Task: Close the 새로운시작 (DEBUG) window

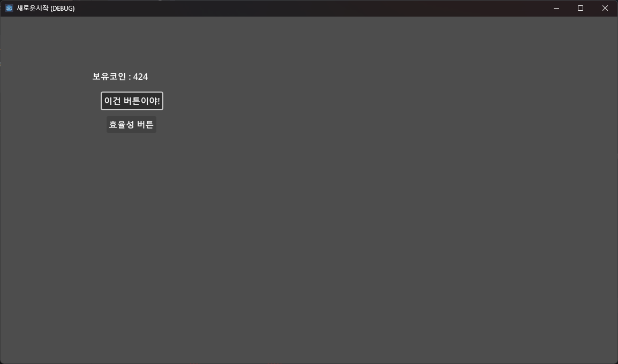Action: click(605, 8)
